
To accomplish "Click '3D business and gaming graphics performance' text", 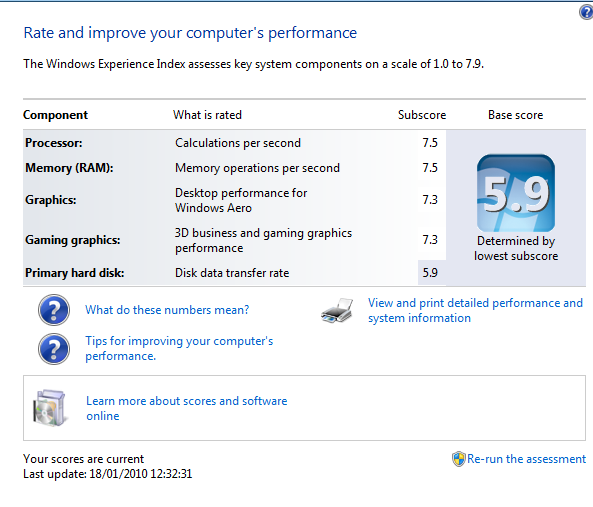I will click(263, 240).
